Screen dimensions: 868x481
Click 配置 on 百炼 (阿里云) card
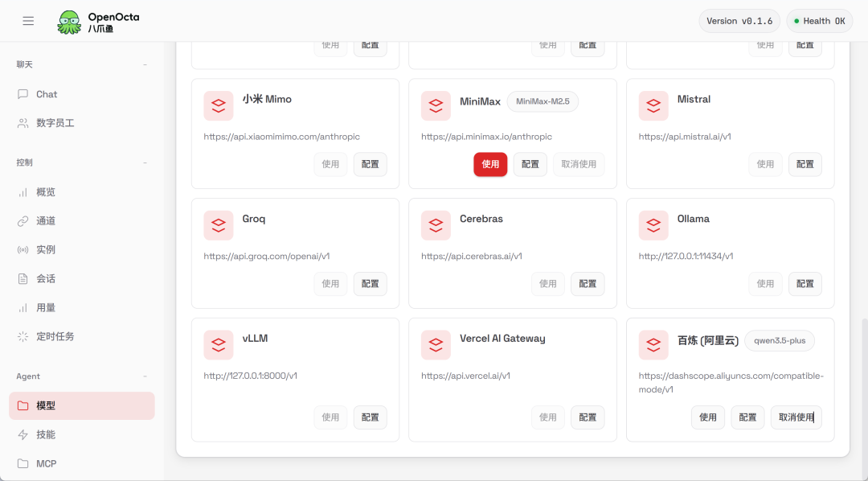tap(748, 417)
